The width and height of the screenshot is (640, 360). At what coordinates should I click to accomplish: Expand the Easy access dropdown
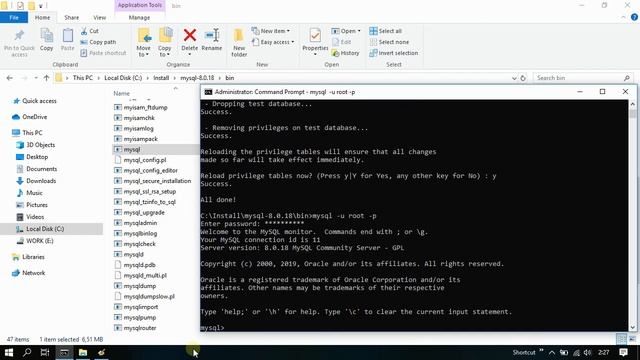tap(273, 42)
